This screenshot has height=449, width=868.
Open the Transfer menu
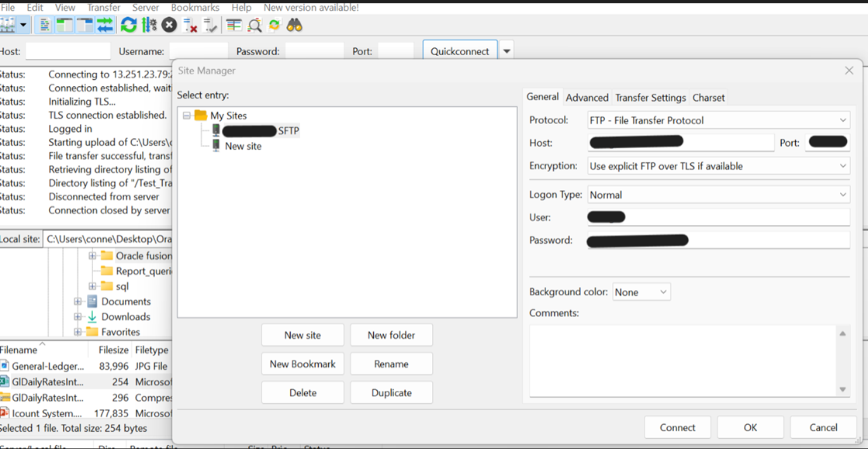pyautogui.click(x=104, y=8)
